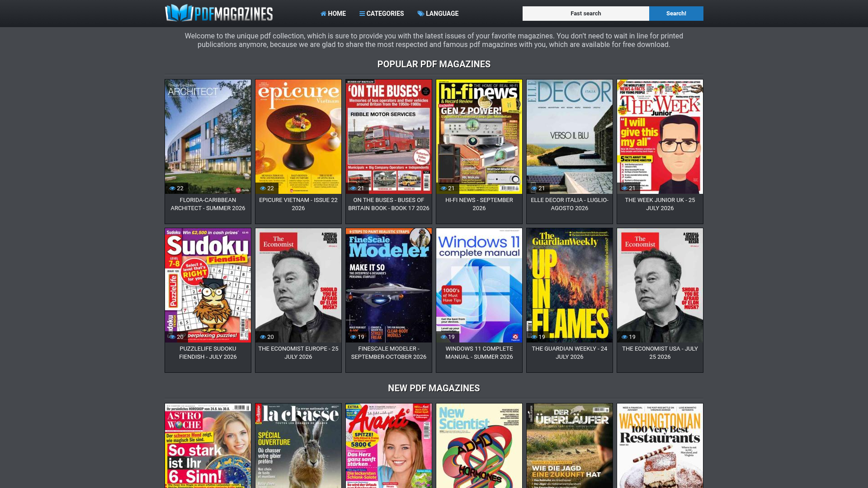This screenshot has width=868, height=488.
Task: Click On The Buses Book 17 title
Action: [x=389, y=204]
